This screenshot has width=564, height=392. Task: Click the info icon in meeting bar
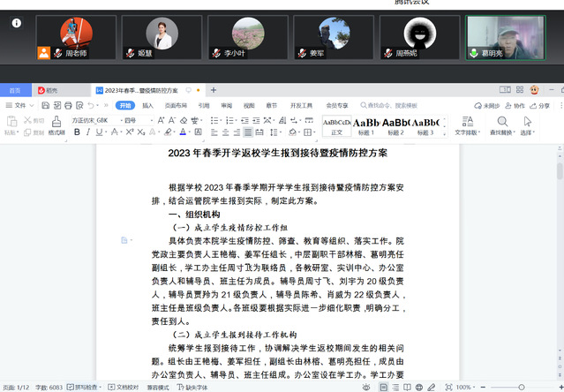tap(16, 24)
